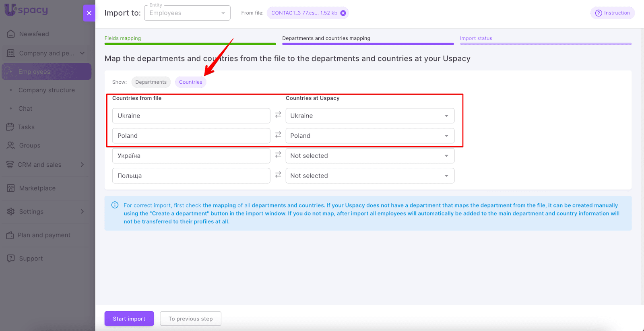Remove the CONTACT_3 77.cs file
Viewport: 644px width, 331px height.
(x=343, y=13)
